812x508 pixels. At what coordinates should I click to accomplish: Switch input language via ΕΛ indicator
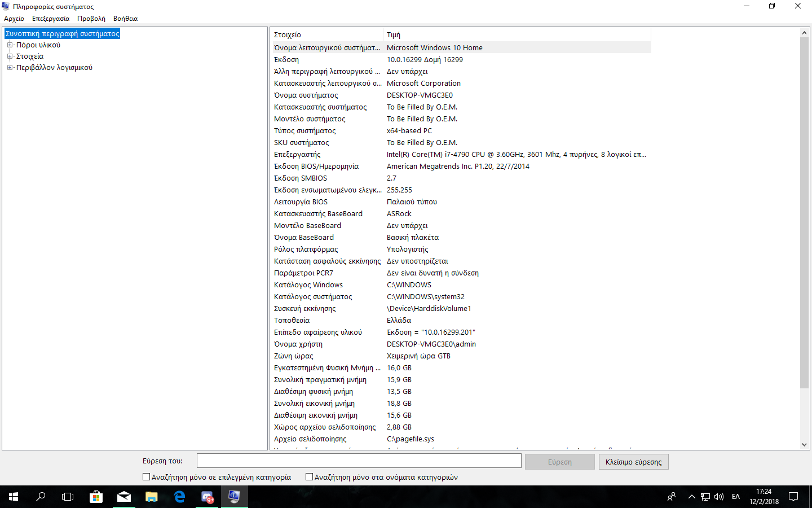pos(736,497)
